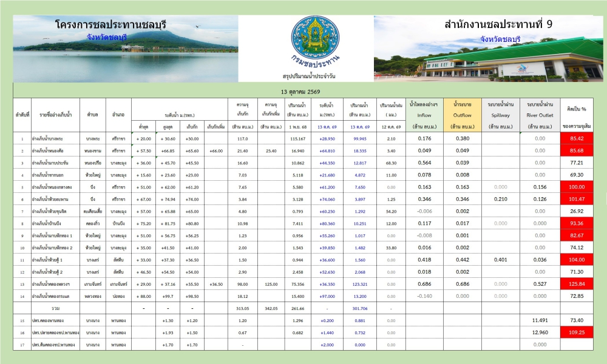607x364 pixels.
Task: Click the ตำบล column header
Action: click(x=92, y=115)
